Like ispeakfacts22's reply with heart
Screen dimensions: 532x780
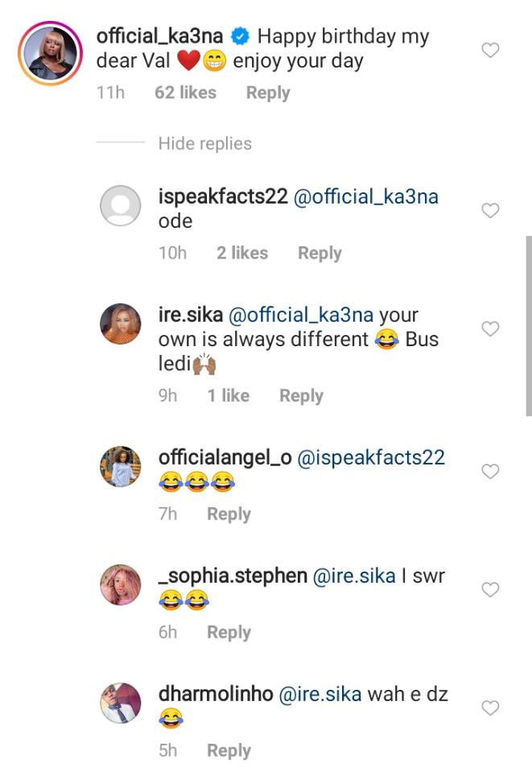(489, 211)
